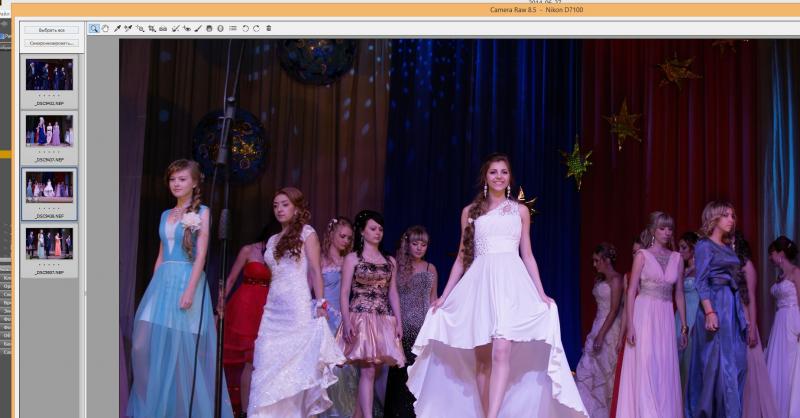Select the Hand tool
Viewport: 800px width, 418px height.
tap(105, 29)
